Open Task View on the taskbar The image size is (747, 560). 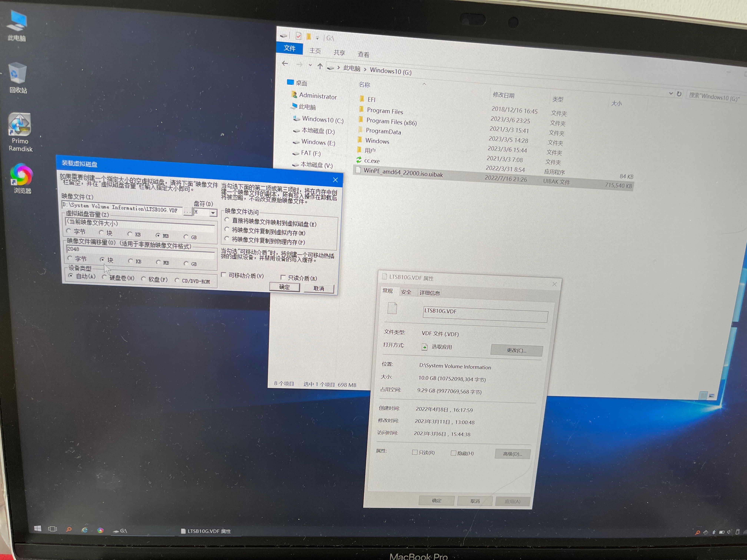[53, 529]
